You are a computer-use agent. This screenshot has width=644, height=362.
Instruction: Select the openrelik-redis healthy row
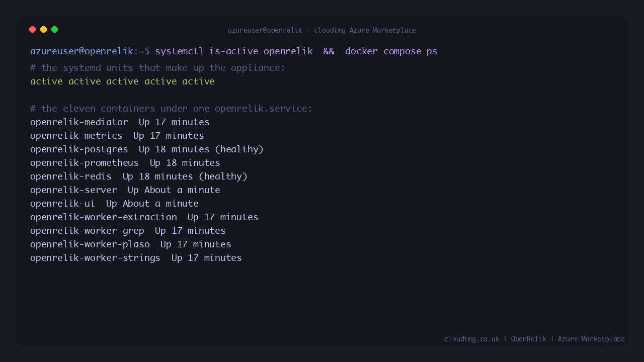coord(139,176)
